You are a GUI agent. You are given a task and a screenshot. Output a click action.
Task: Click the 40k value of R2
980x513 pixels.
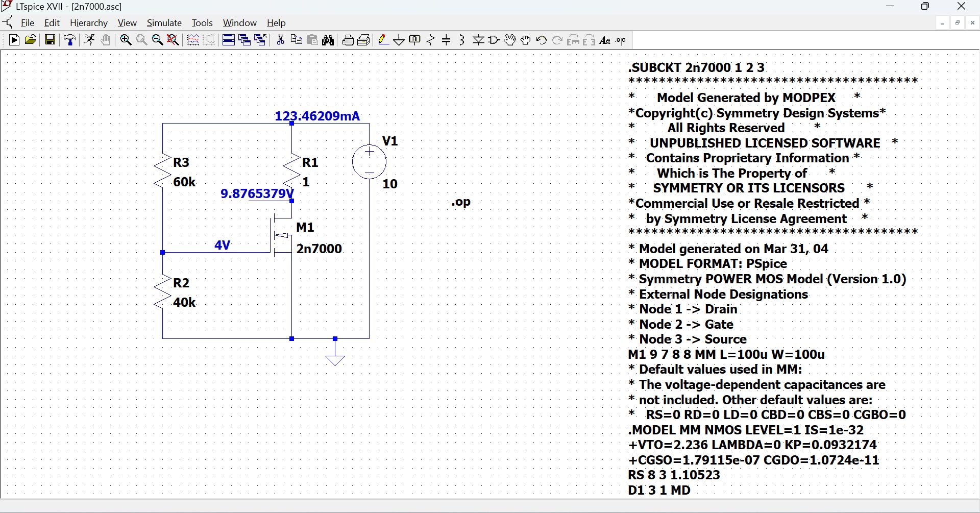point(184,302)
